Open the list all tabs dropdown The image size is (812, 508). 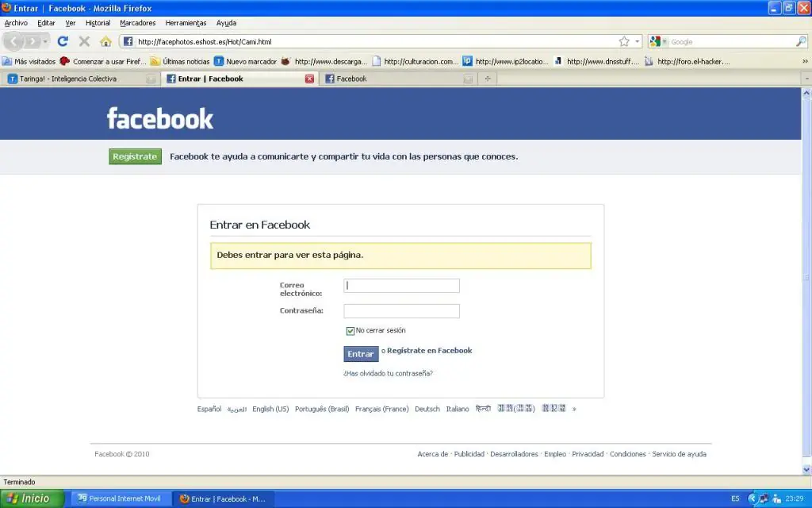click(806, 79)
